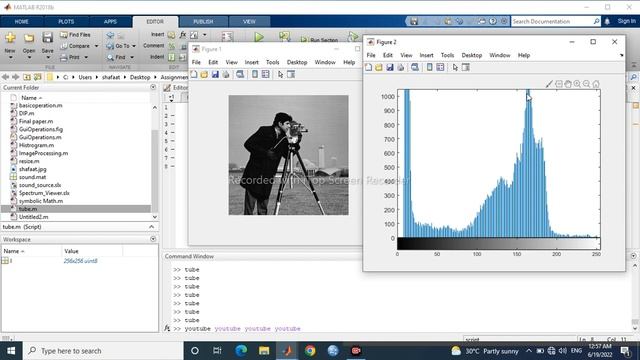The height and width of the screenshot is (360, 640).
Task: Open Property Inspector in Figure 2 toolbar
Action: coord(466,67)
